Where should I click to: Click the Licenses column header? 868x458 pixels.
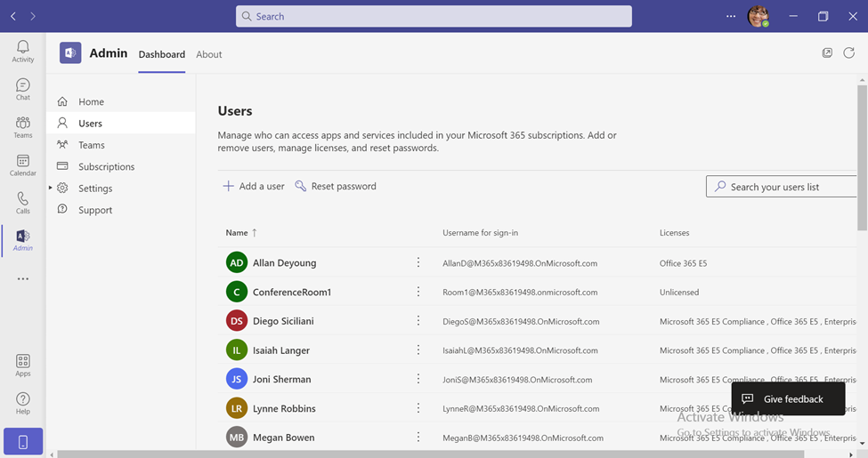pos(674,233)
